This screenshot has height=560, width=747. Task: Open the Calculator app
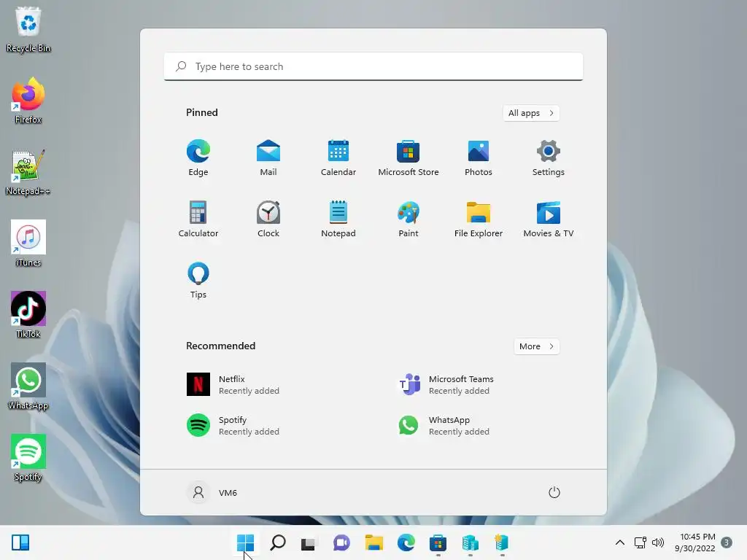click(x=198, y=219)
